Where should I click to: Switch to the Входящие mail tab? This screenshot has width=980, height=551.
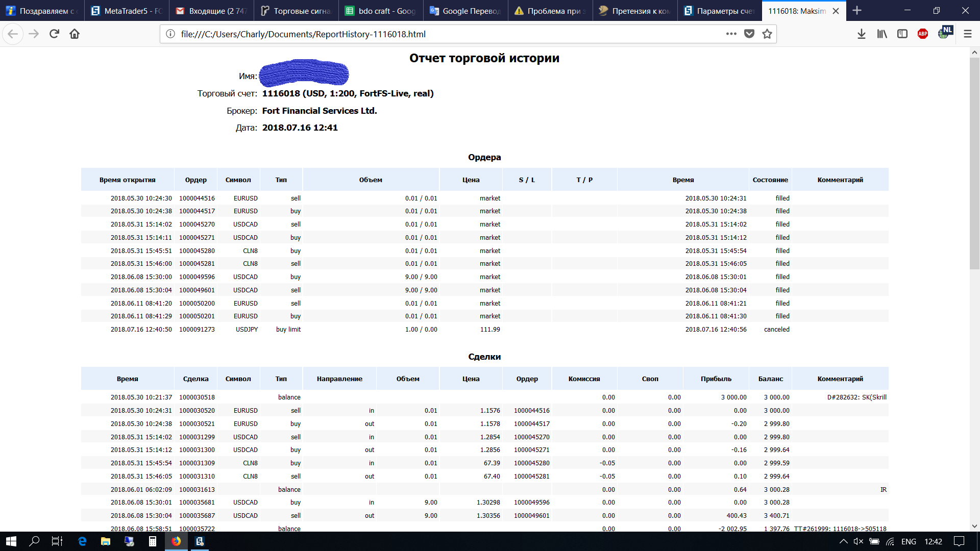tap(211, 11)
